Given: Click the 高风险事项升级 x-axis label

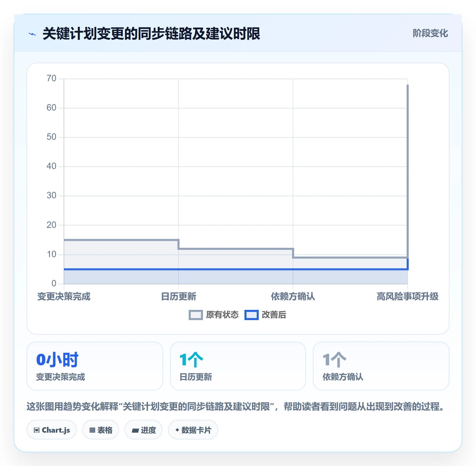Looking at the screenshot, I should point(408,297).
